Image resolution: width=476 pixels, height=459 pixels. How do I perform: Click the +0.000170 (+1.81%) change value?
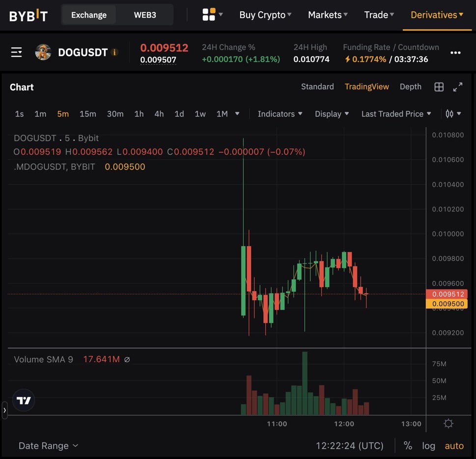coord(241,59)
